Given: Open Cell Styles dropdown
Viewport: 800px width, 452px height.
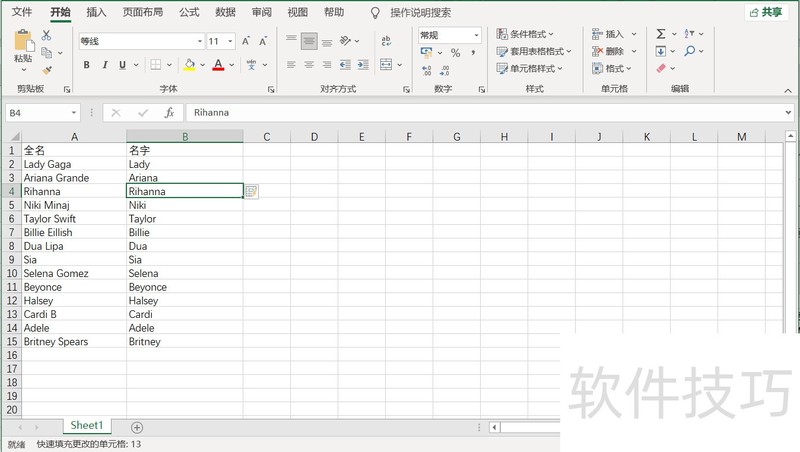Looking at the screenshot, I should [x=529, y=68].
